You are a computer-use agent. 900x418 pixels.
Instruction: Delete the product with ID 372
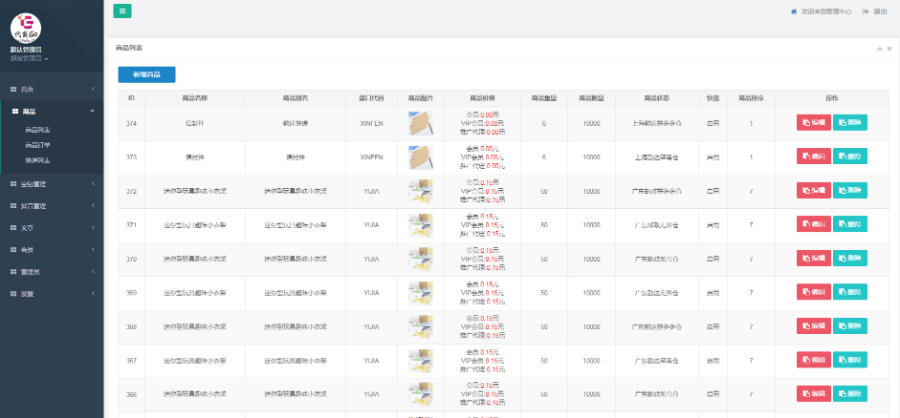coord(850,190)
